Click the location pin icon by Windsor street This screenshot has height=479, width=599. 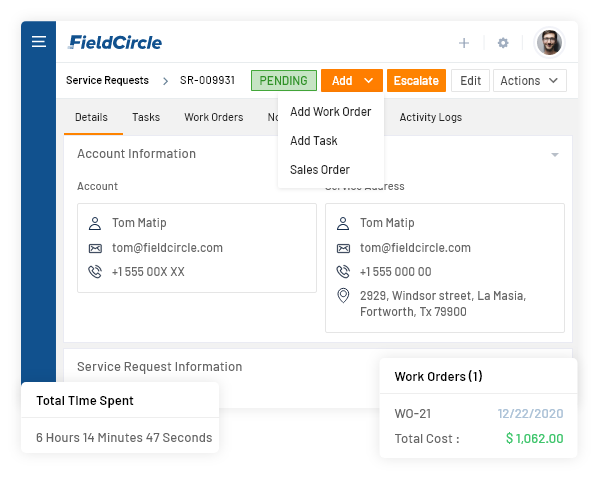[343, 296]
